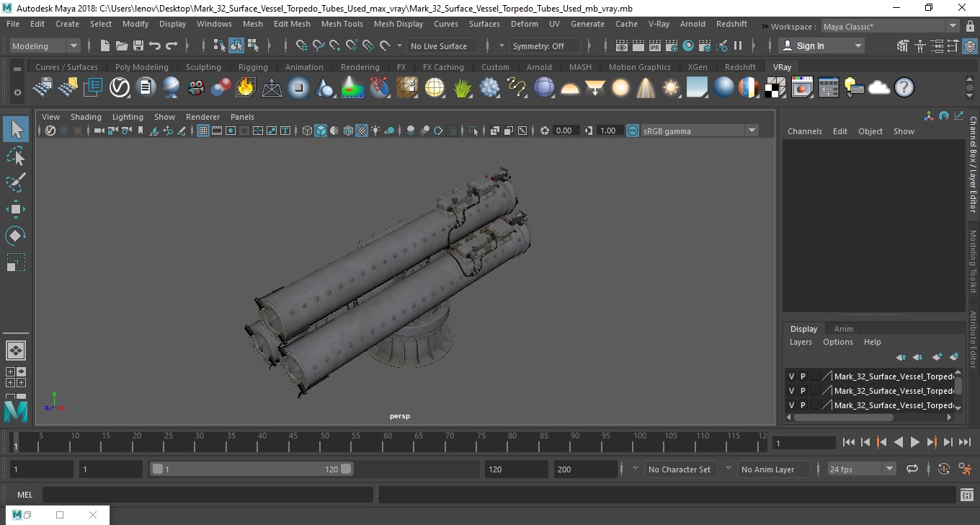The image size is (980, 525).
Task: Switch to the Rigging shelf tab
Action: point(253,67)
